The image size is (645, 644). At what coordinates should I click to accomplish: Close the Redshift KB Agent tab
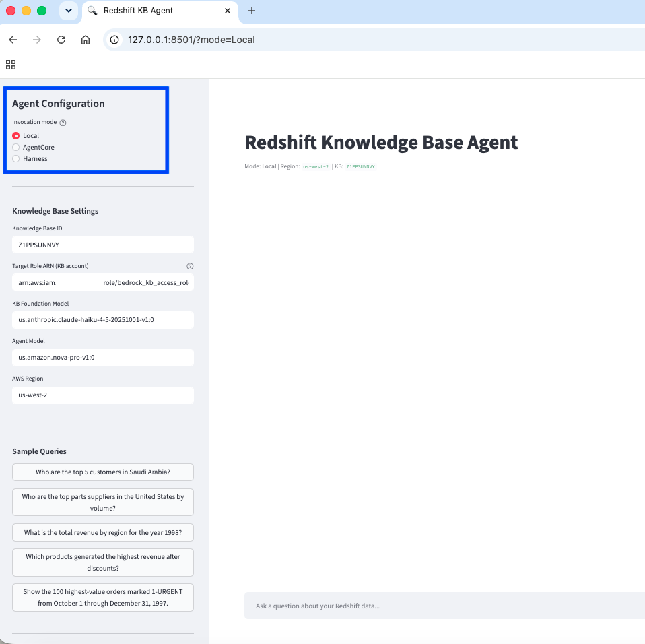(x=228, y=11)
